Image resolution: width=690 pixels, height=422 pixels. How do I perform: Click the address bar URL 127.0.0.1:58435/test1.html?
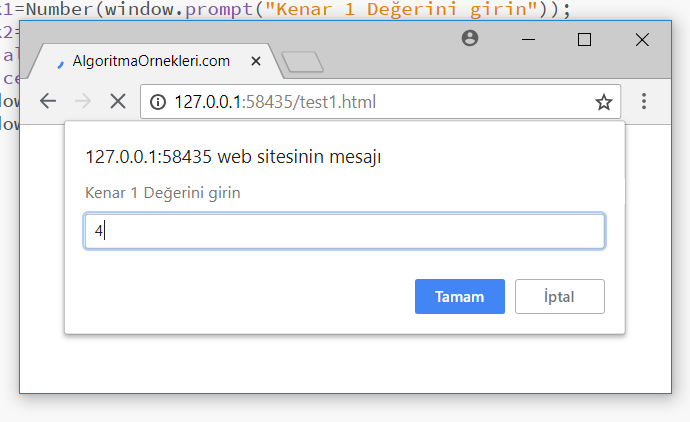275,101
